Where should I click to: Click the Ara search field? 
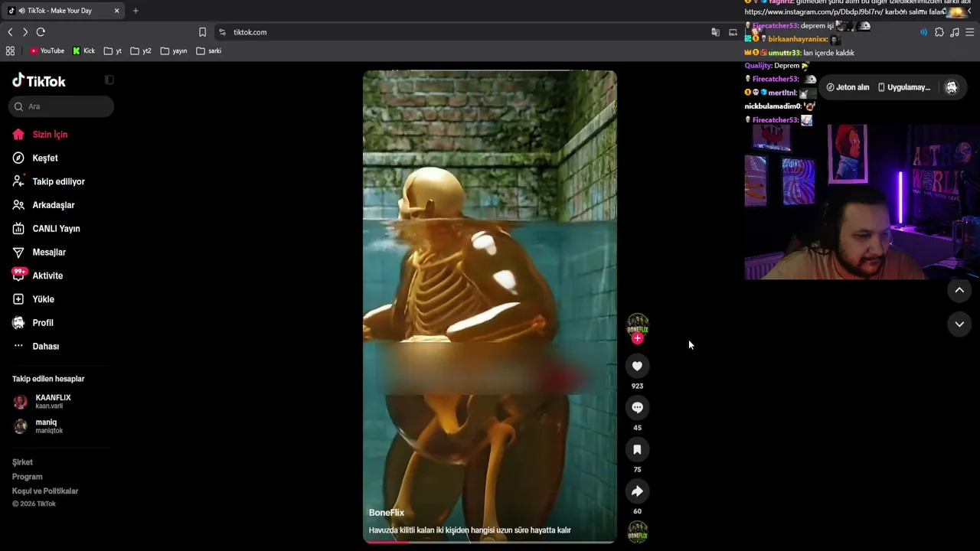61,106
